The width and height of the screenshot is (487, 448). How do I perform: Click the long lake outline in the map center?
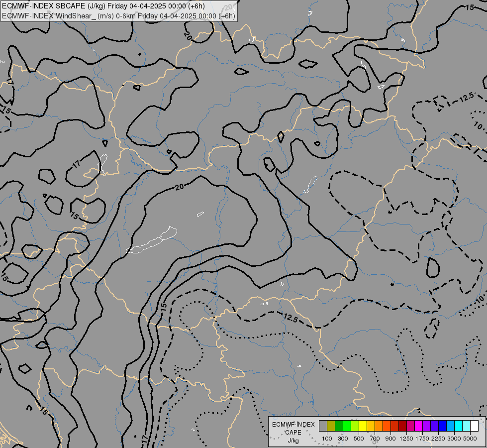152,240
